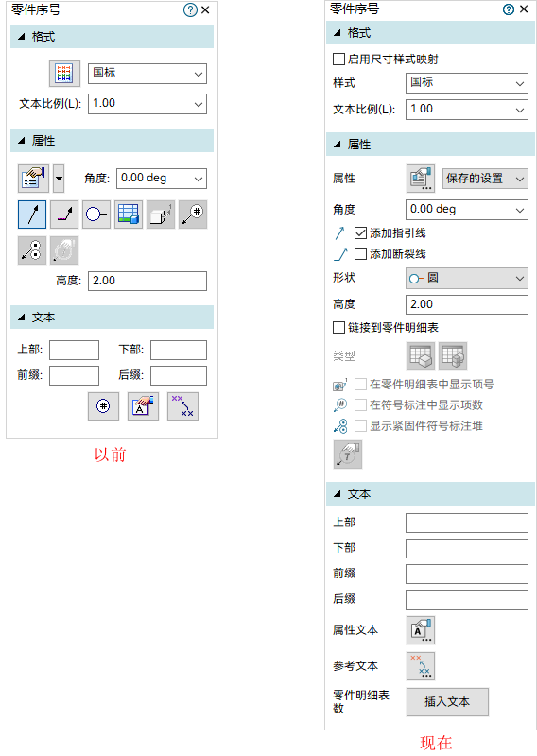Open the 属性文本 property text icon
This screenshot has width=537, height=756.
tap(420, 630)
